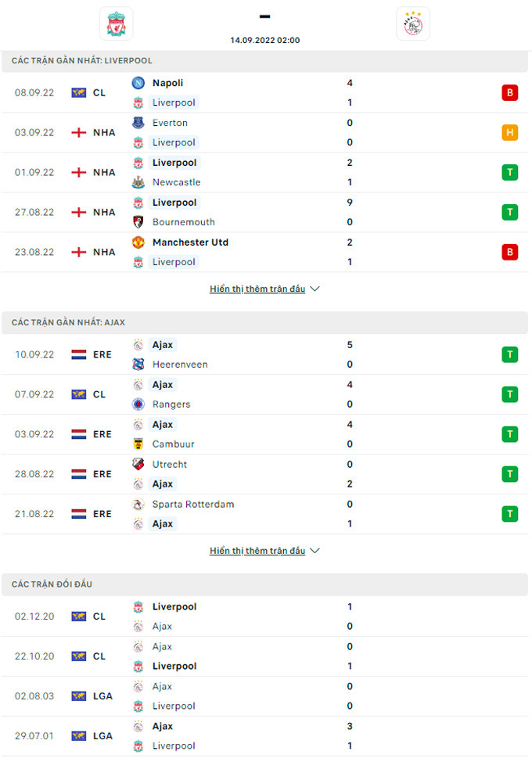Image resolution: width=532 pixels, height=762 pixels.
Task: Click the red B result badge for Napoli match
Action: (510, 93)
